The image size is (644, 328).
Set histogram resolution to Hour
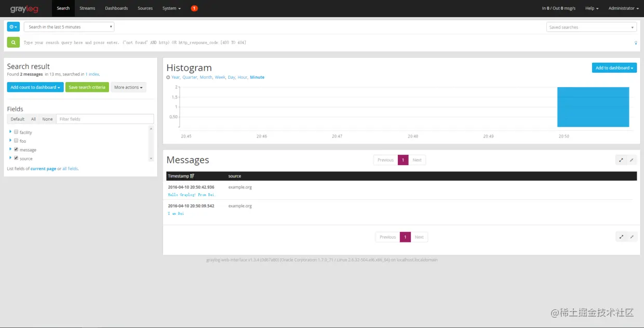click(x=243, y=77)
